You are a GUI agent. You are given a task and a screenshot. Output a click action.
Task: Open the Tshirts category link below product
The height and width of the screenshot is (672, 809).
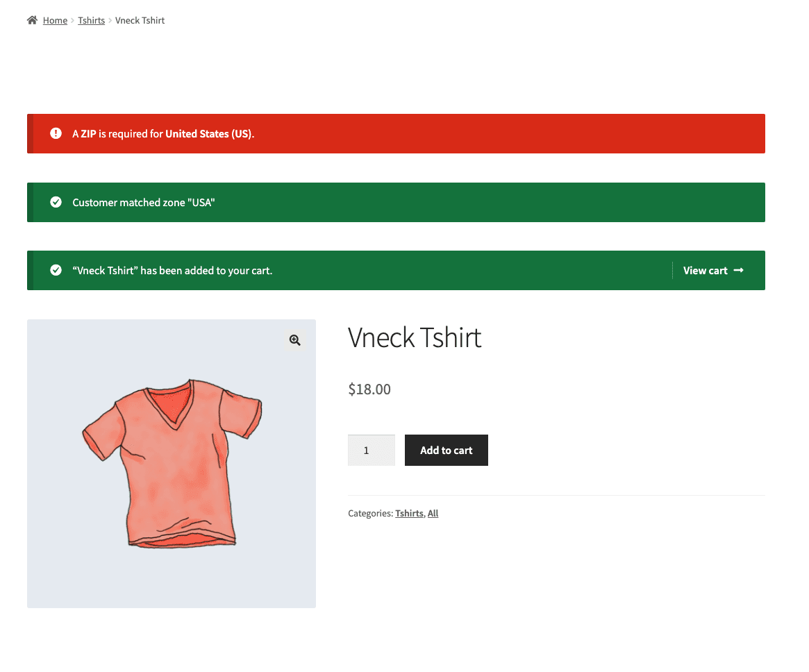pos(409,513)
